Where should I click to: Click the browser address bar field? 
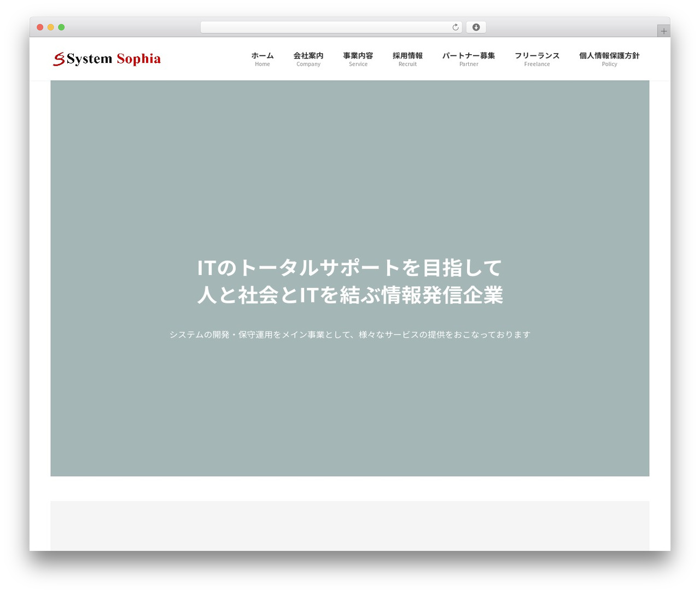[331, 27]
